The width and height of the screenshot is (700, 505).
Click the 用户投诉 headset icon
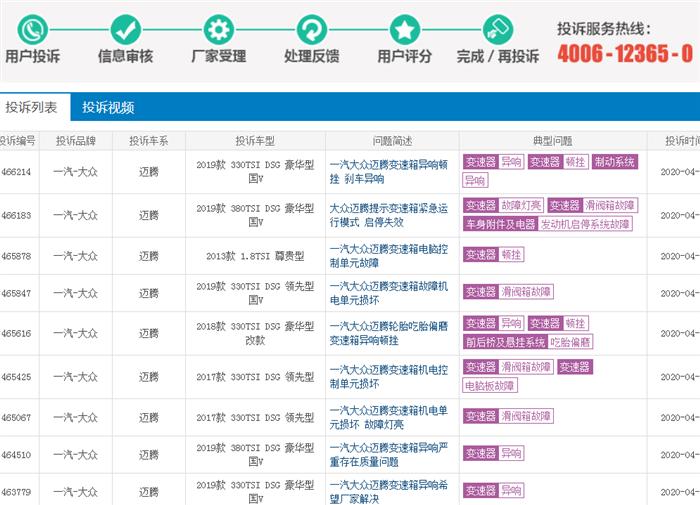click(x=32, y=28)
